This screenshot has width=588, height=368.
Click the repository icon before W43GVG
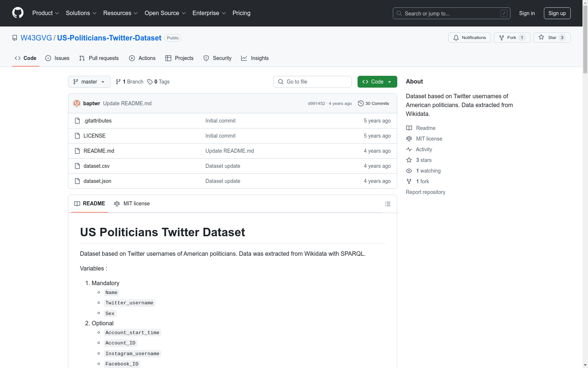[x=15, y=38]
